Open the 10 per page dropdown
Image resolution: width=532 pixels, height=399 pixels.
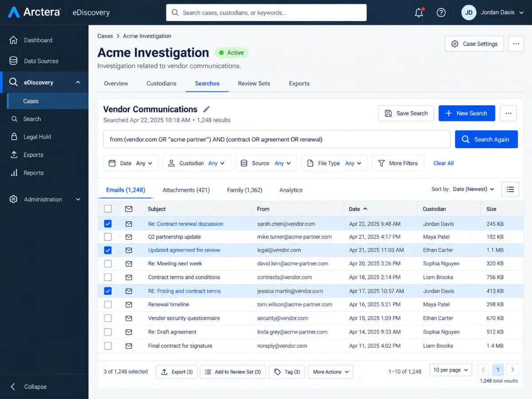tap(450, 370)
